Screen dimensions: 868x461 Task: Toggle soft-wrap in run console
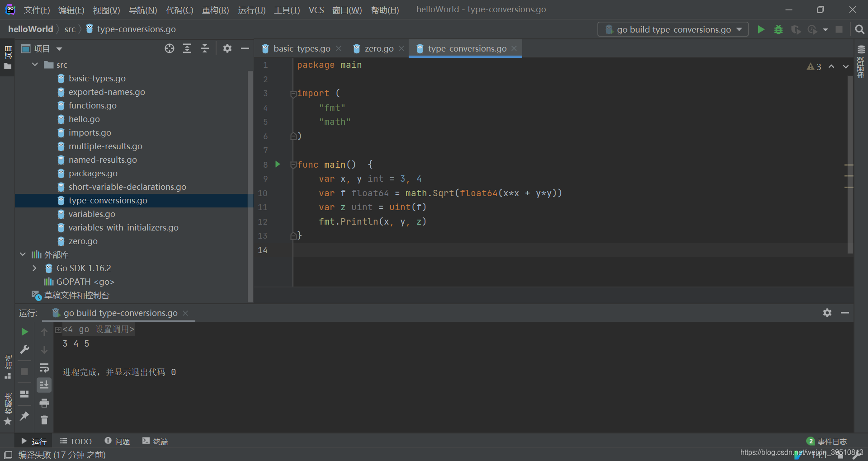pyautogui.click(x=44, y=367)
